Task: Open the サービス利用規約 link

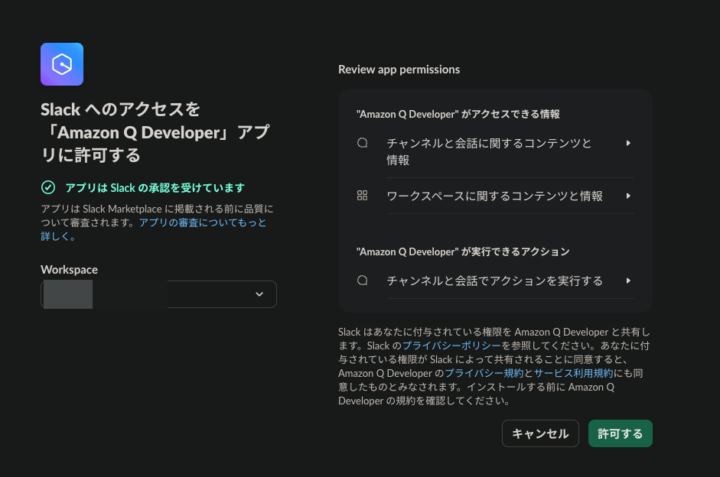Action: click(x=574, y=373)
